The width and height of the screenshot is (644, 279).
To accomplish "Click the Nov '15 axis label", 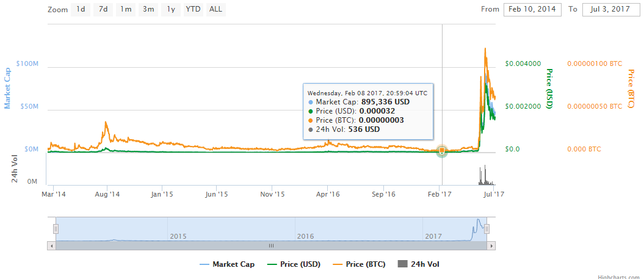I will click(x=272, y=195).
